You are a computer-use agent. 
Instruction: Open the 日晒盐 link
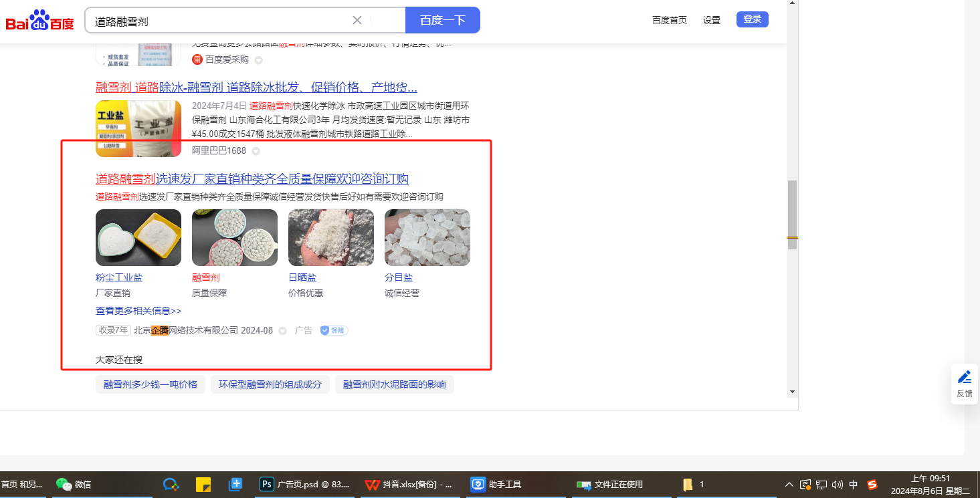point(302,277)
